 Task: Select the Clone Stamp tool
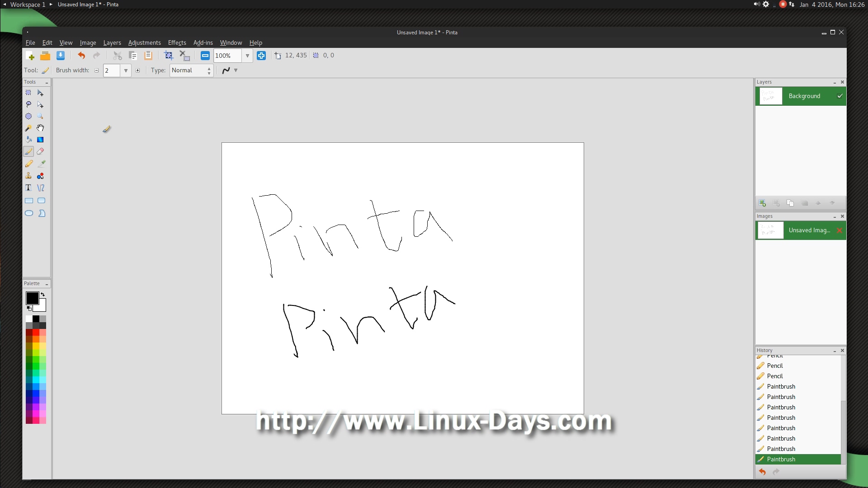28,176
